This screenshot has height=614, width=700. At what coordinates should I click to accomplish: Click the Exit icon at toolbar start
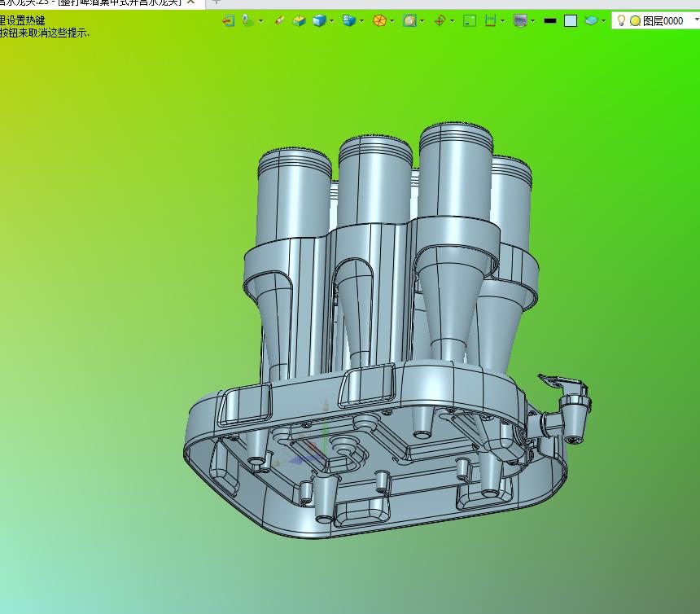tap(229, 20)
